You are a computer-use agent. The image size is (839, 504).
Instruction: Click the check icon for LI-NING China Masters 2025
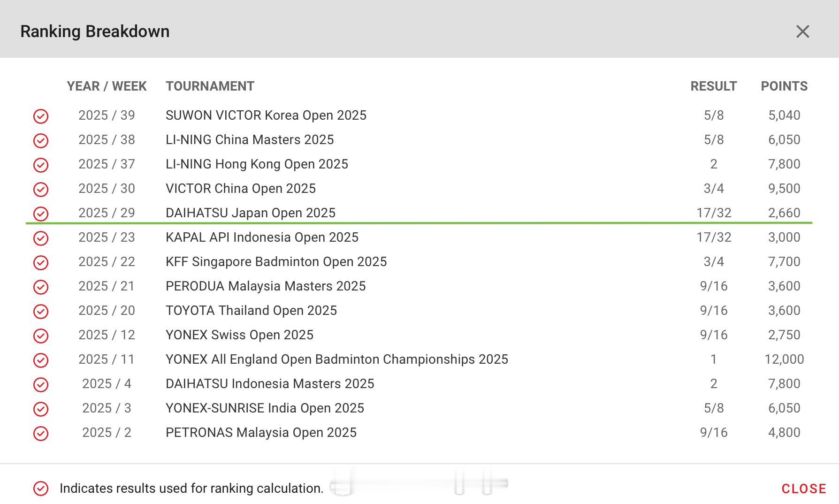coord(41,140)
